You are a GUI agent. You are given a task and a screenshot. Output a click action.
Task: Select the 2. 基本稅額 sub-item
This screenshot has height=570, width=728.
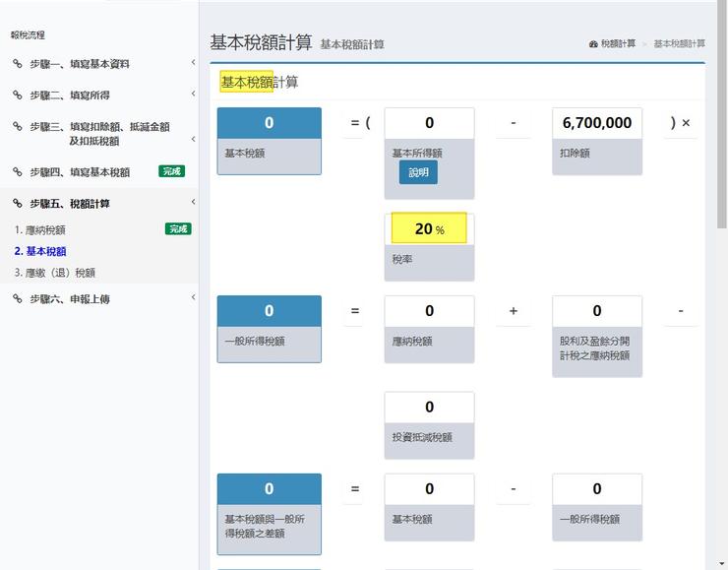pyautogui.click(x=40, y=251)
